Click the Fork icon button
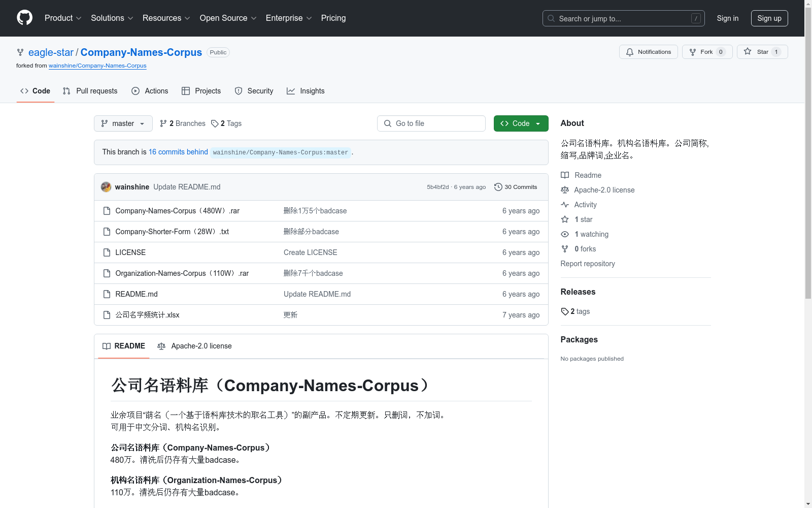 click(693, 52)
